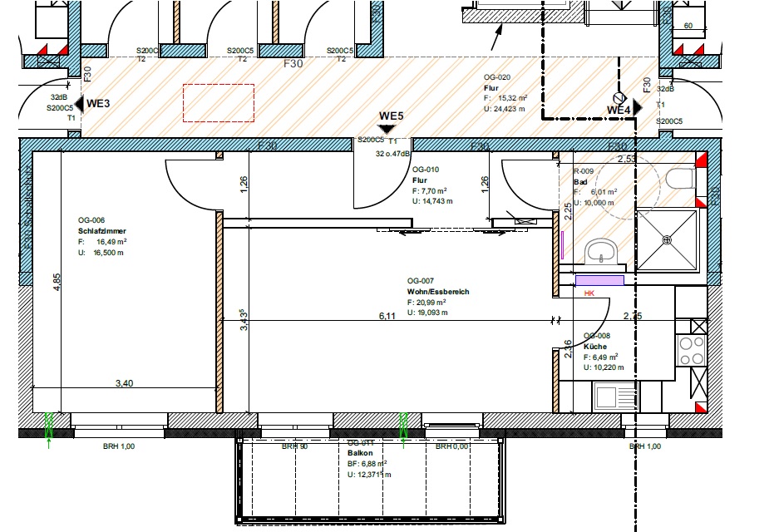Image resolution: width=774 pixels, height=532 pixels.
Task: Click the 4,85 bedroom height dimension
Action: 57,283
